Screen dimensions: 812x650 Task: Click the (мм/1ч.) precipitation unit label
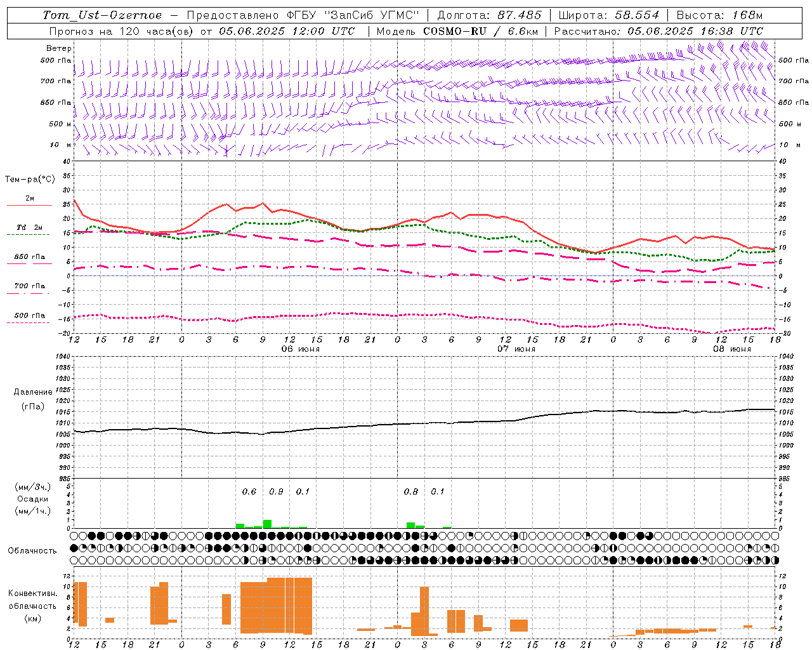pyautogui.click(x=33, y=511)
